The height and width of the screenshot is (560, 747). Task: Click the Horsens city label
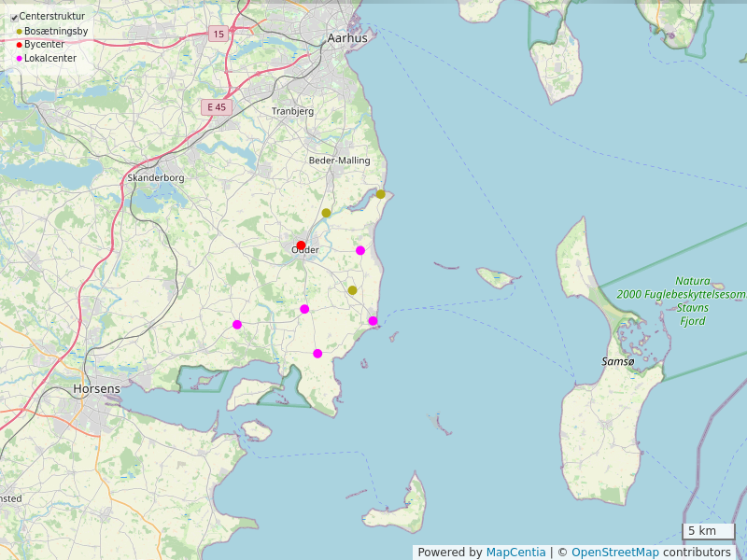(96, 388)
